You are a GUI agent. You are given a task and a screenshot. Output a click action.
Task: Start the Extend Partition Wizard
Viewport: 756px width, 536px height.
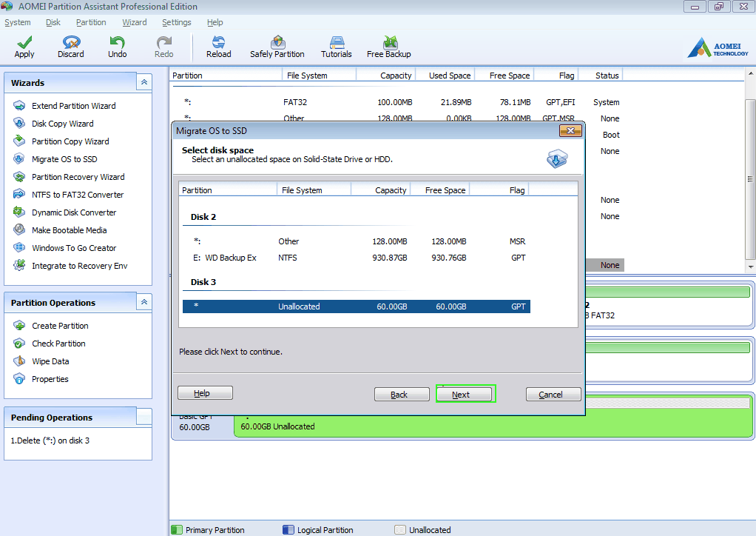click(x=73, y=106)
